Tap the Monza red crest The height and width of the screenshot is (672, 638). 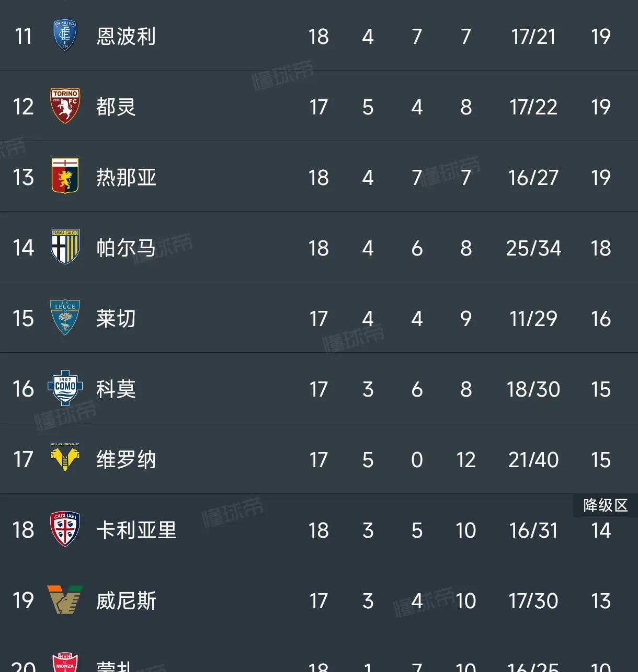pyautogui.click(x=65, y=663)
